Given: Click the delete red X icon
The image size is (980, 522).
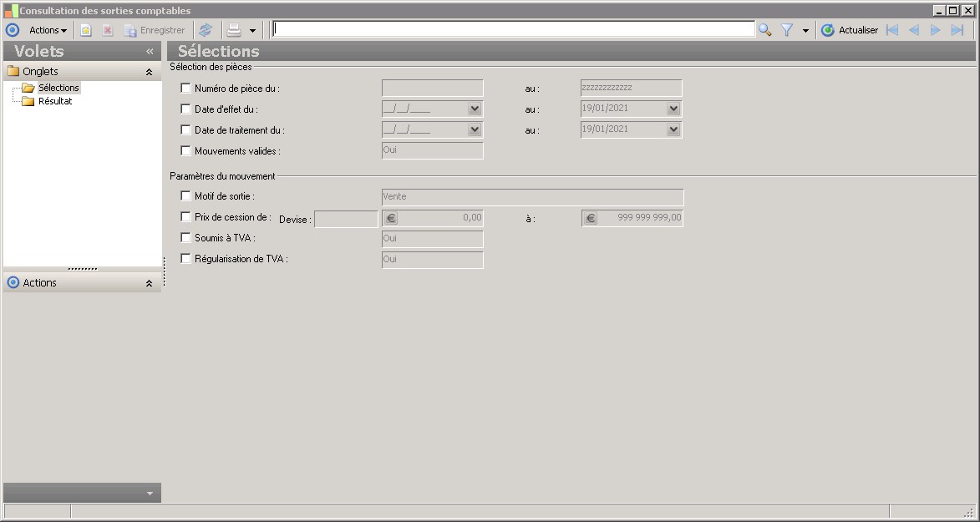Looking at the screenshot, I should pos(108,30).
